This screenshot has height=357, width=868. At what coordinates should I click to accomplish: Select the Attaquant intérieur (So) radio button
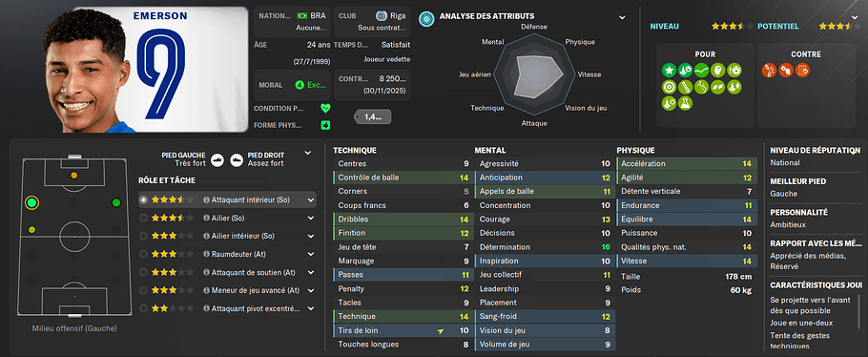coord(144,199)
